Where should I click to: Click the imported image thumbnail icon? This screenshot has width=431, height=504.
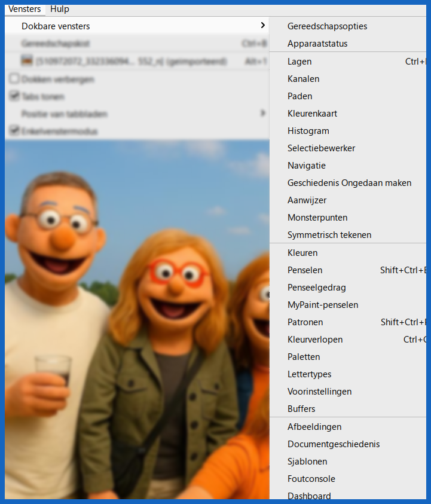(x=27, y=60)
